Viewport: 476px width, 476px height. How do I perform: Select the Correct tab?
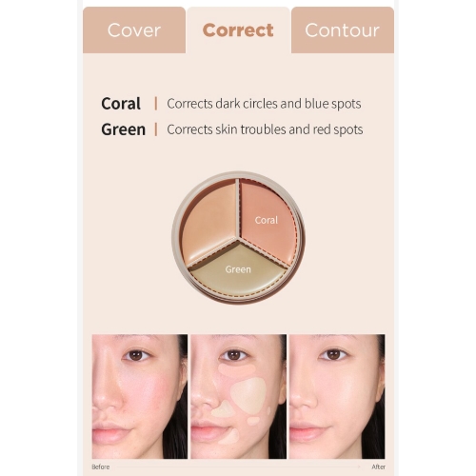coord(238,30)
